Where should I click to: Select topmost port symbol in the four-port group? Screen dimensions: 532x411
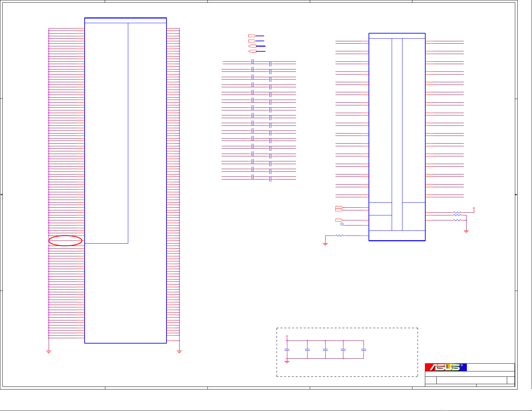[x=252, y=36]
